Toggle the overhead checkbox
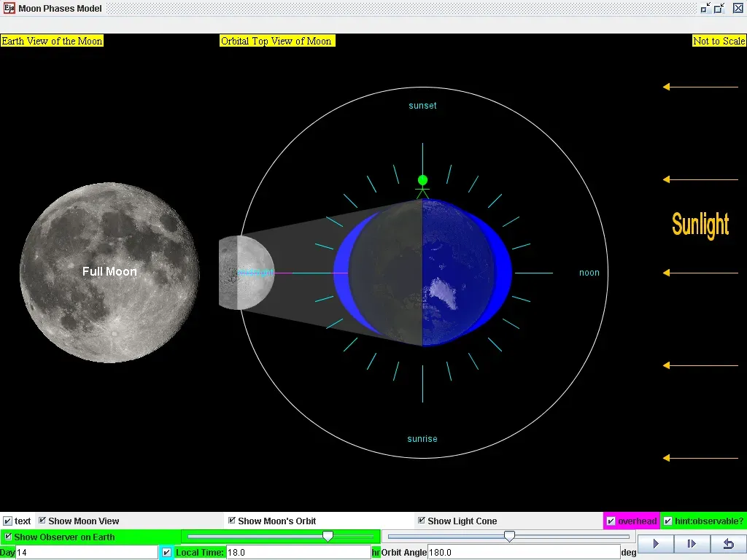This screenshot has width=747, height=560. coord(611,521)
